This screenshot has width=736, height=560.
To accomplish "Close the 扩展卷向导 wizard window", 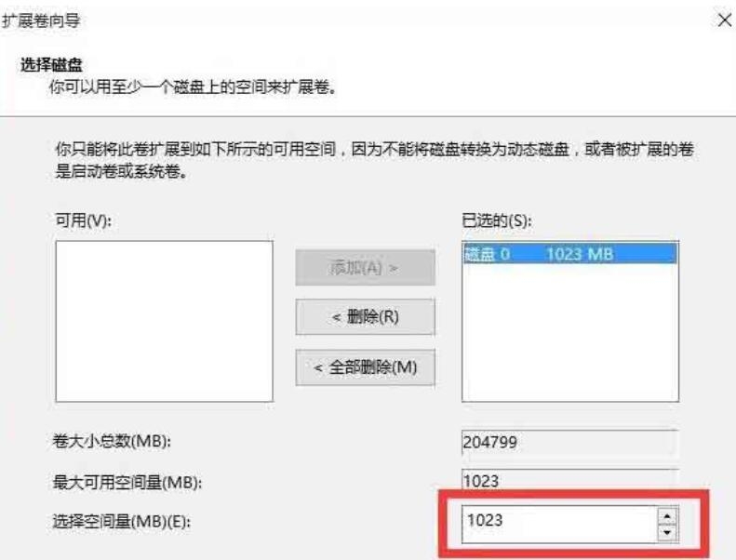I will coord(725,20).
